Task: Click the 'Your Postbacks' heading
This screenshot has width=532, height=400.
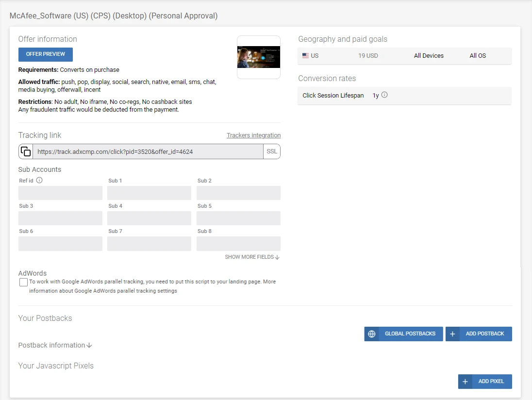Action: (x=45, y=318)
